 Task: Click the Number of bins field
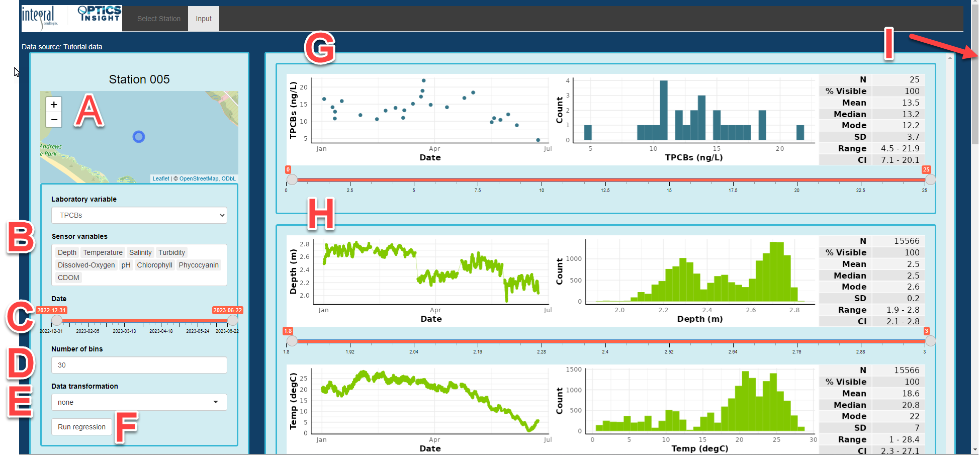[139, 365]
